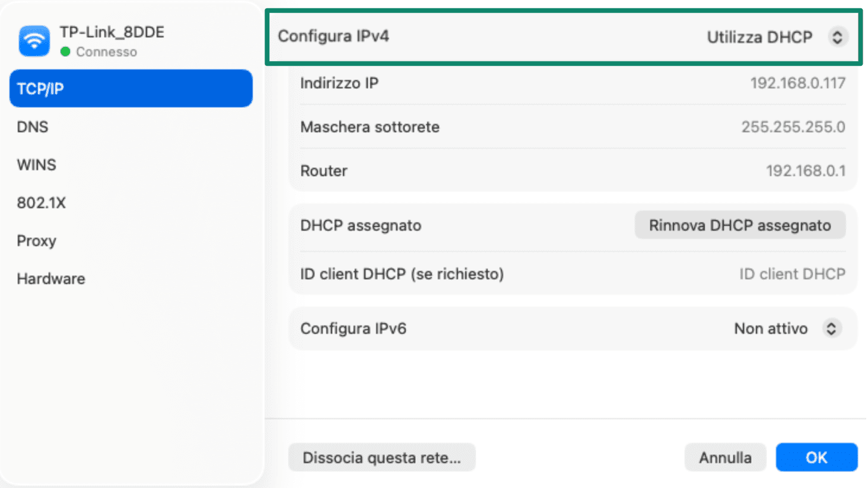Click the Wi-Fi network icon for TP-Link_8DDE
This screenshot has width=868, height=488.
[x=34, y=40]
